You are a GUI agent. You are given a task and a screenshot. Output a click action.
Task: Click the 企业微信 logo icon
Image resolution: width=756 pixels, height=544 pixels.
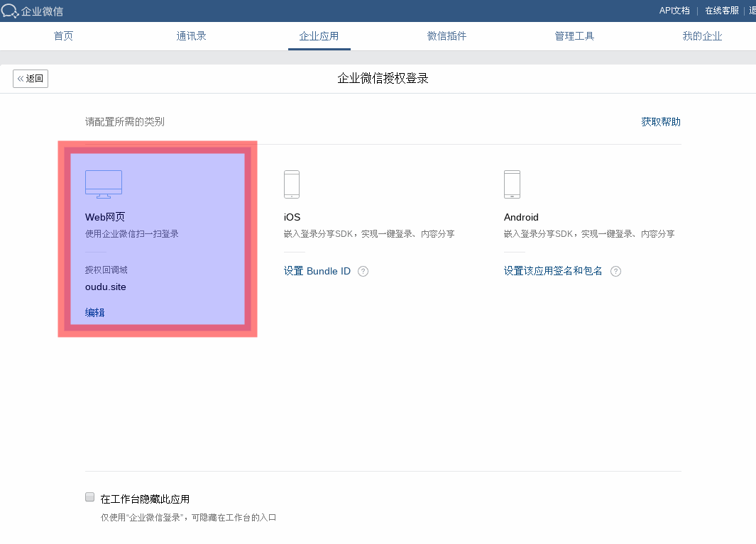tap(10, 11)
